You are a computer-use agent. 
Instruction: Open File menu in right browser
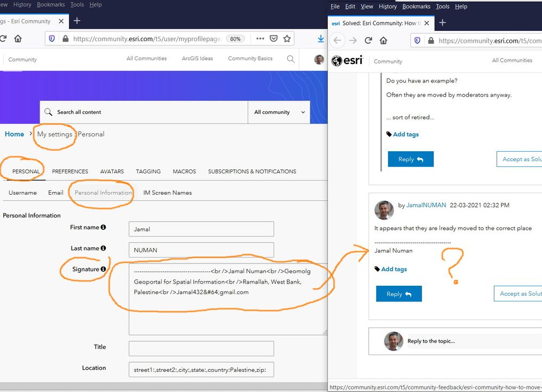pyautogui.click(x=335, y=6)
